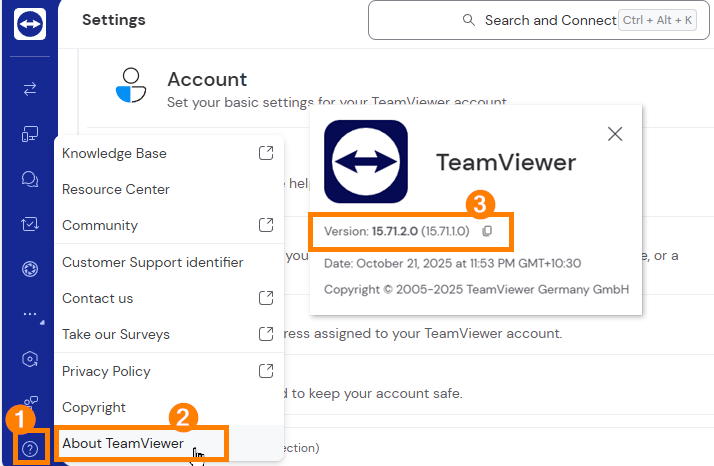Click the Date October 21, 2025 line

point(453,263)
